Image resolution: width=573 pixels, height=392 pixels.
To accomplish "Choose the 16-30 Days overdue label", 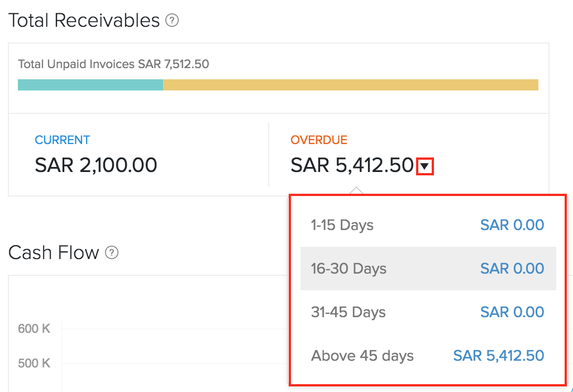I will [348, 269].
